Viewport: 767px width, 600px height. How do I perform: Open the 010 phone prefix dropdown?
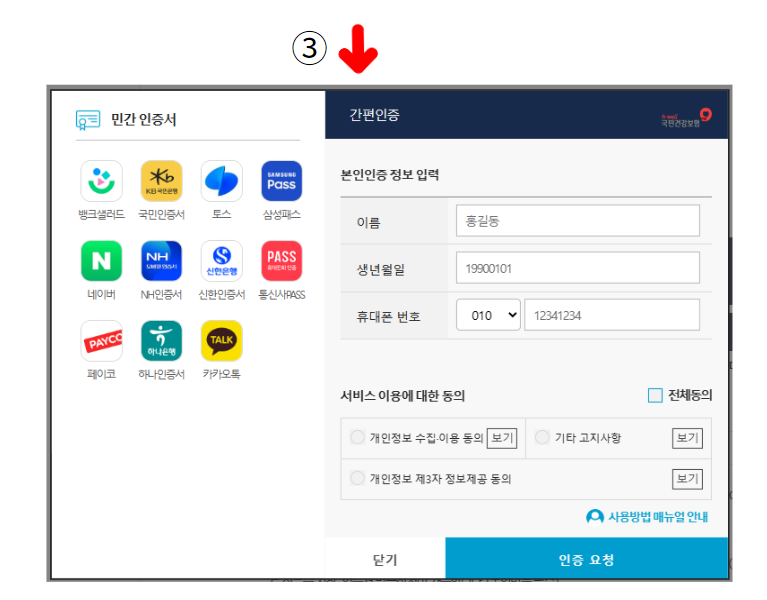488,315
